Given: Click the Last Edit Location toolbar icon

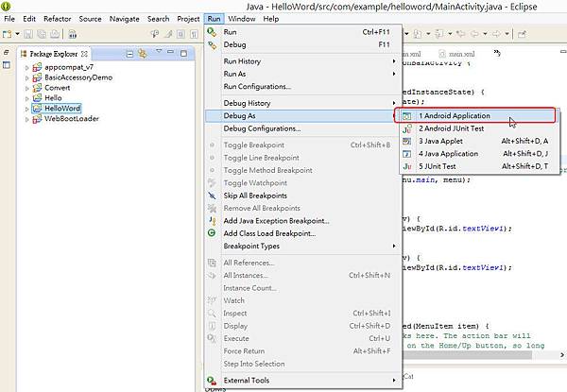Looking at the screenshot, I should click(x=460, y=34).
